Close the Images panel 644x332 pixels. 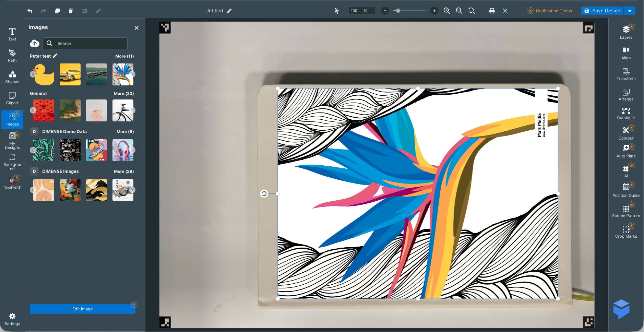pyautogui.click(x=136, y=28)
